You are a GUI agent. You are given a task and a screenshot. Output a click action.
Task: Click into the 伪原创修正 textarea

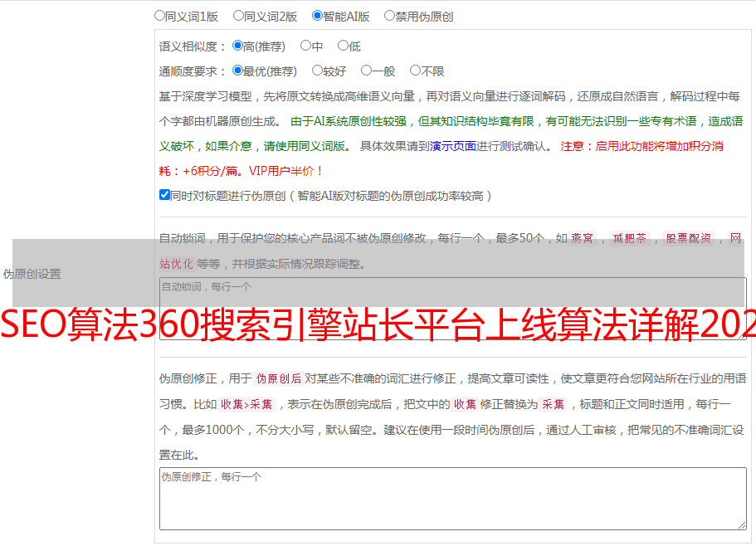coord(453,499)
